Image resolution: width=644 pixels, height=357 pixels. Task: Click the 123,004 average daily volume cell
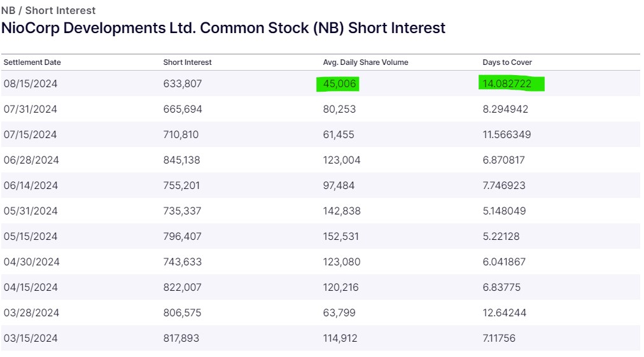(x=342, y=160)
